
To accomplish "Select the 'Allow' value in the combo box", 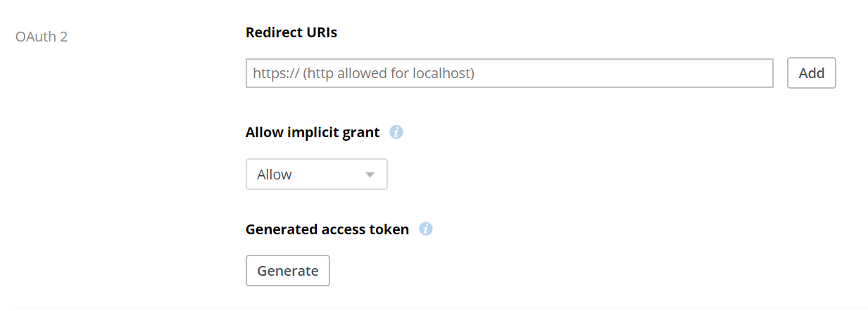I will pos(275,174).
